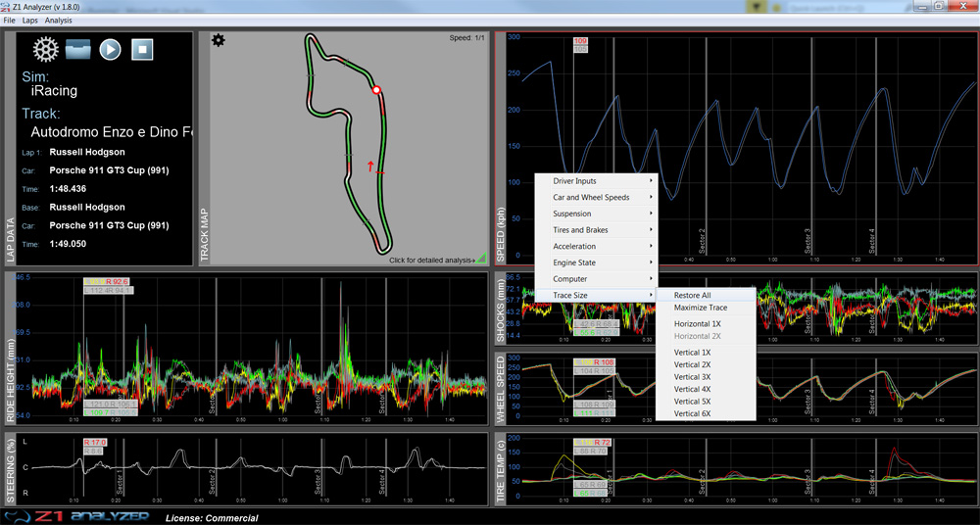
Task: Click Sector 2 marker in speed trace
Action: [702, 241]
